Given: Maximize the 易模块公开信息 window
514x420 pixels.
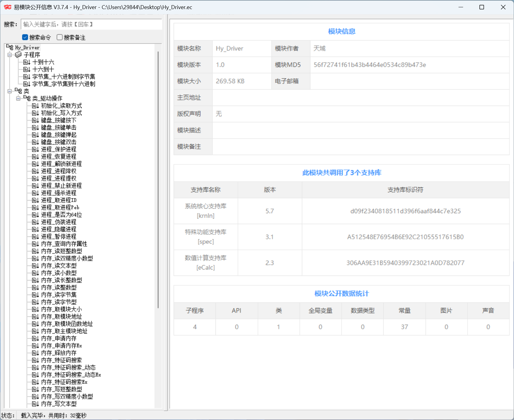Looking at the screenshot, I should (482, 7).
